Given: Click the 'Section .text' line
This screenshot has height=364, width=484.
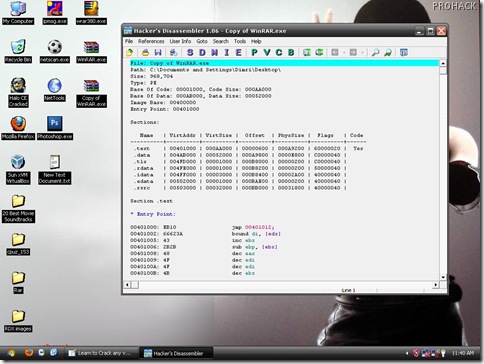Looking at the screenshot, I should pyautogui.click(x=151, y=201).
